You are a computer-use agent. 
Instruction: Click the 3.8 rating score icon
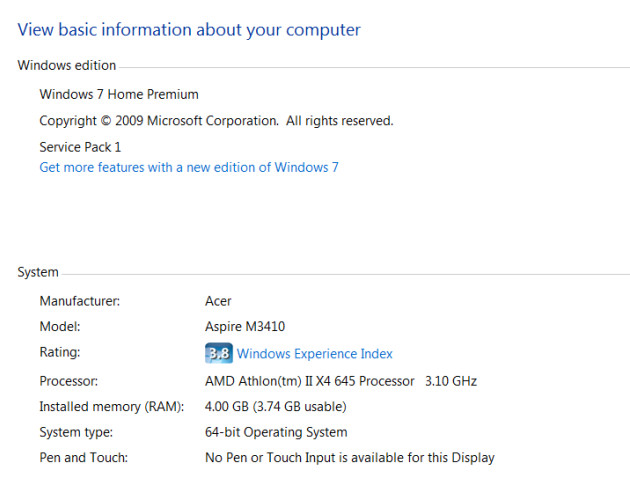click(x=218, y=354)
